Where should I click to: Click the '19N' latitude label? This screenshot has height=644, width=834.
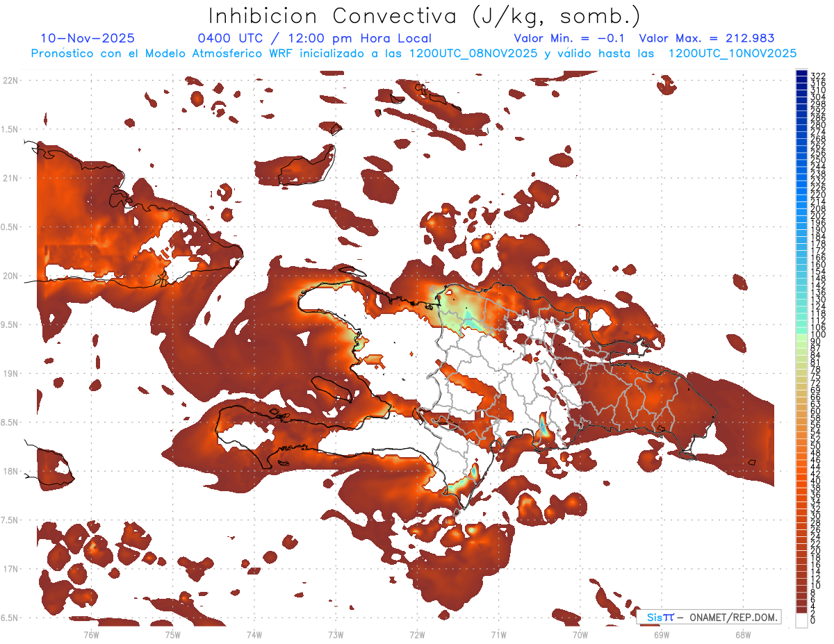(x=10, y=373)
